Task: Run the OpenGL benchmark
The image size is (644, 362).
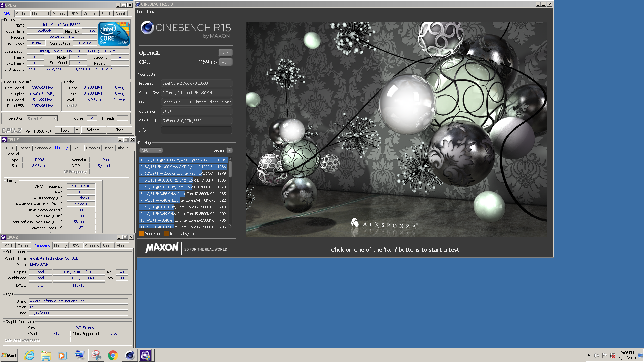Action: click(x=225, y=53)
